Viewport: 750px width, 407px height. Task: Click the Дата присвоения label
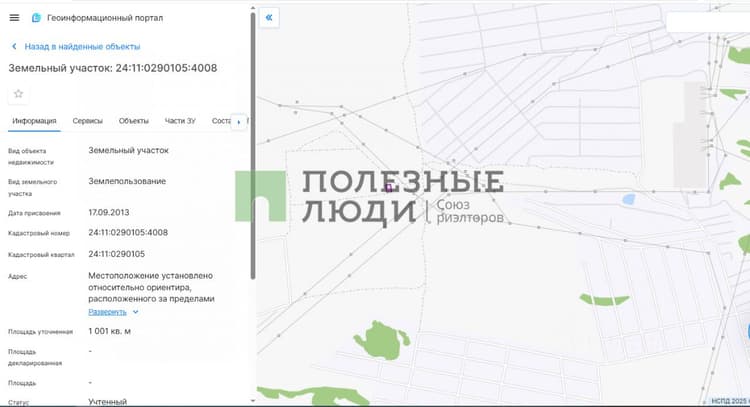[x=34, y=213]
